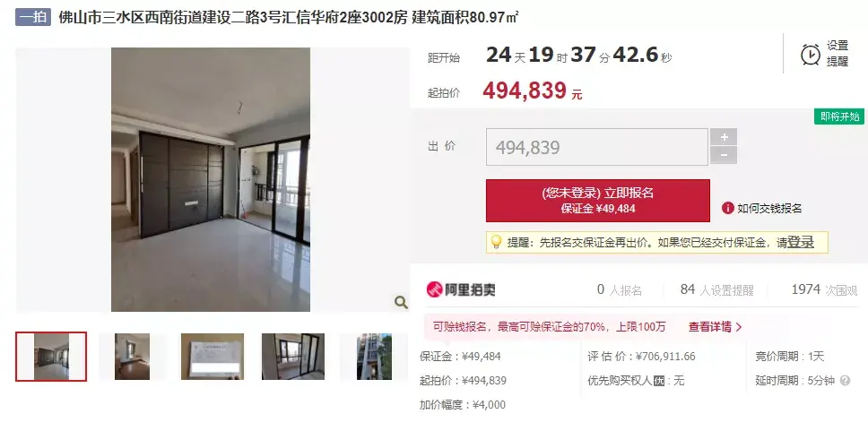Click the 即将开始 green status tag
This screenshot has height=431, width=868.
[x=839, y=116]
